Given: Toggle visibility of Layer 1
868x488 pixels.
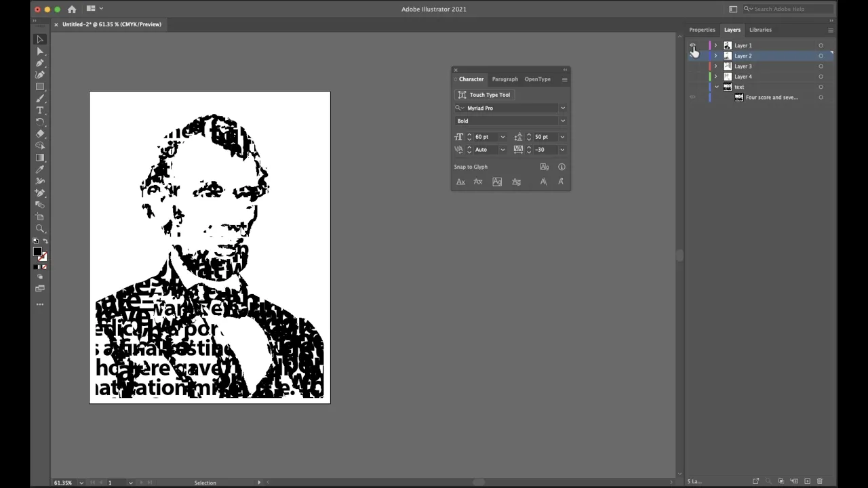Looking at the screenshot, I should 692,45.
